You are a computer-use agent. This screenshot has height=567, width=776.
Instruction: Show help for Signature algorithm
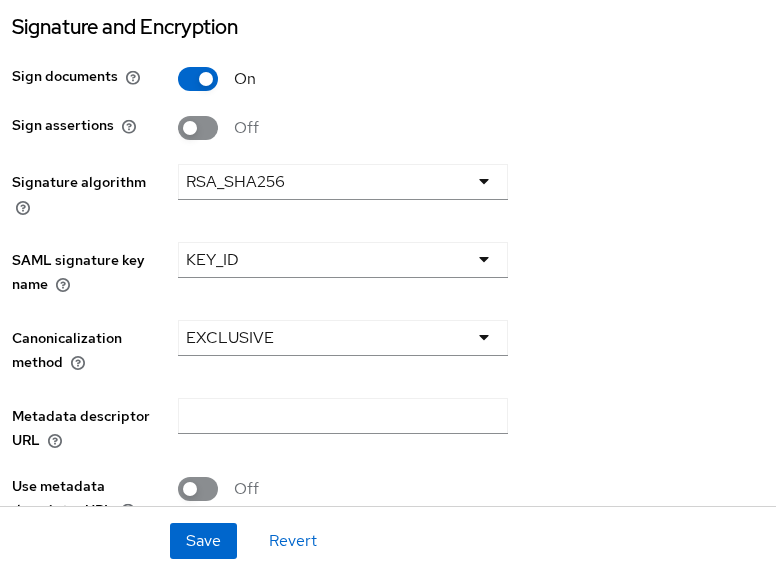click(23, 208)
